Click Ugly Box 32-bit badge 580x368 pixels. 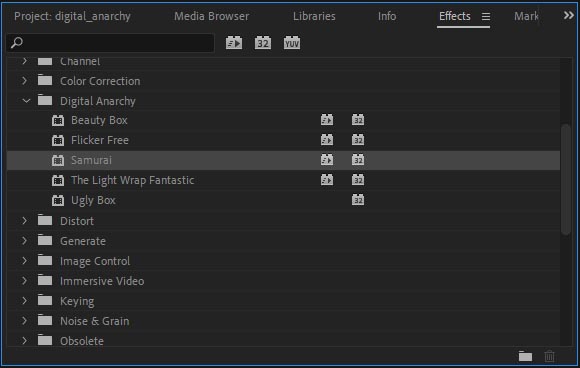click(358, 200)
